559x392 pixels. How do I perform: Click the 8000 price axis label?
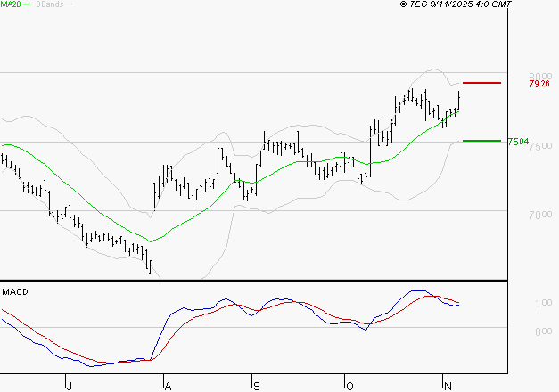pos(540,77)
